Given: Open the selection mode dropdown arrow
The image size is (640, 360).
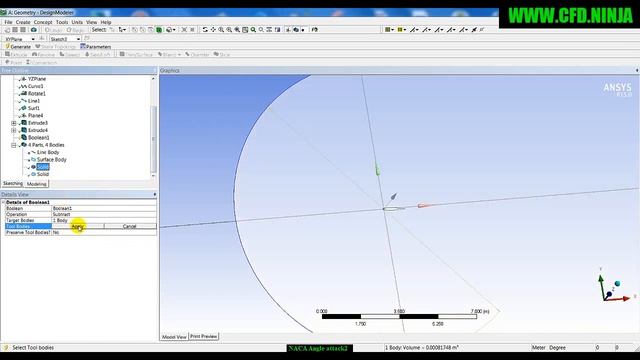Looking at the screenshot, I should click(x=124, y=30).
